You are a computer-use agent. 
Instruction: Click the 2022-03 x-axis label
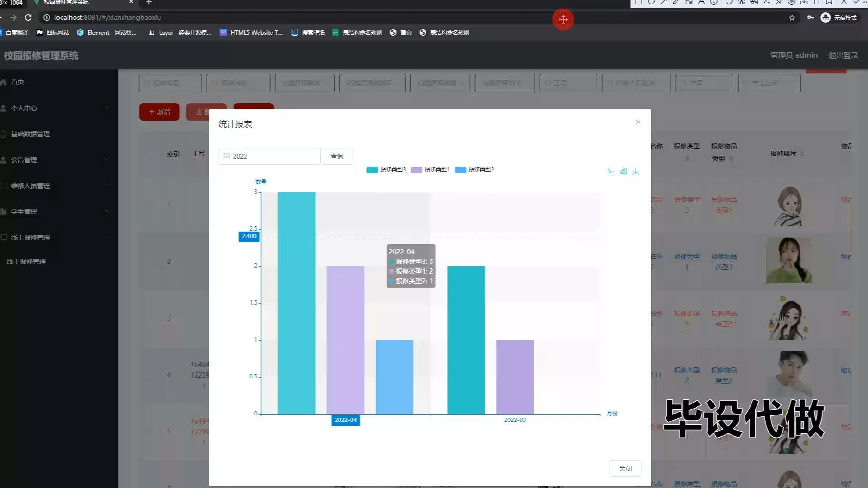[515, 420]
